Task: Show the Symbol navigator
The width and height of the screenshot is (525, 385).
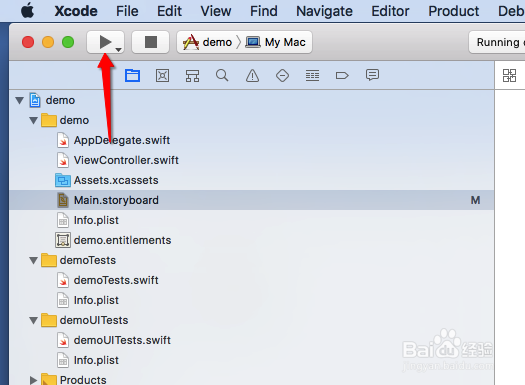Action: point(193,76)
